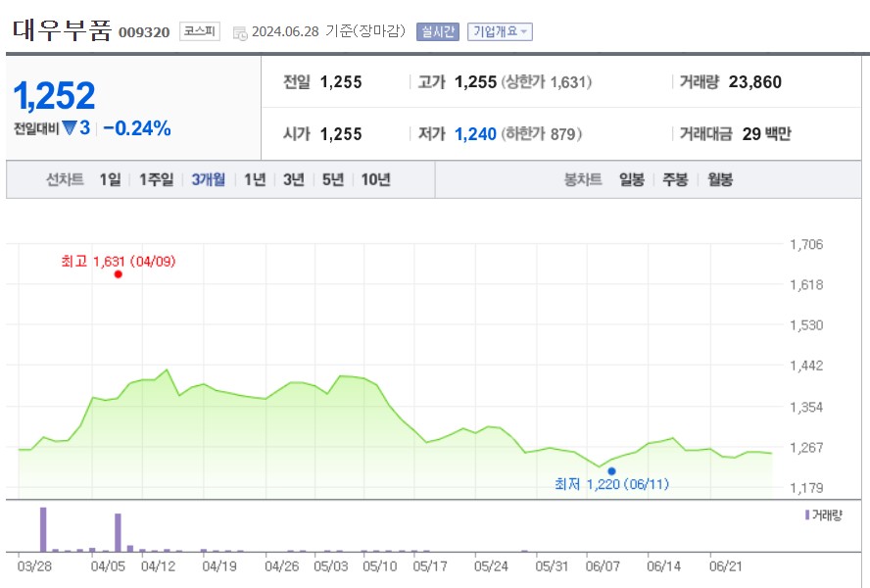Click the stock name 대우부품
Screen dimensions: 870x588
tap(62, 30)
